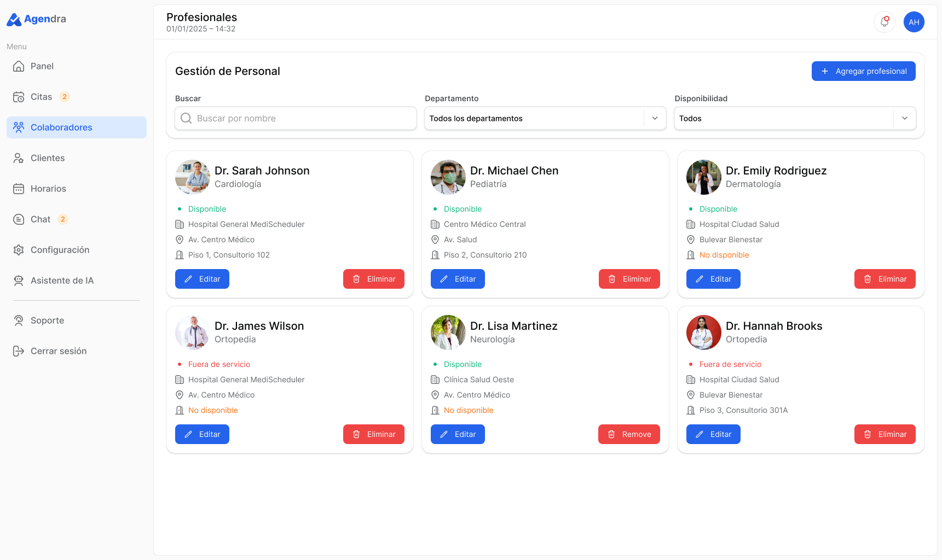
Task: Click Agregar profesional button
Action: pyautogui.click(x=863, y=71)
